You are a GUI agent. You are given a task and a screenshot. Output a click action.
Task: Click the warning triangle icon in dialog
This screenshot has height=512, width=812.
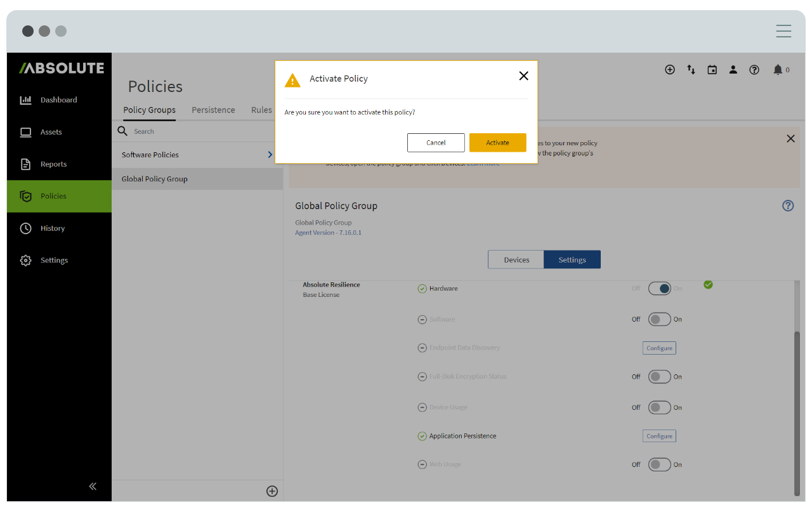pos(292,80)
